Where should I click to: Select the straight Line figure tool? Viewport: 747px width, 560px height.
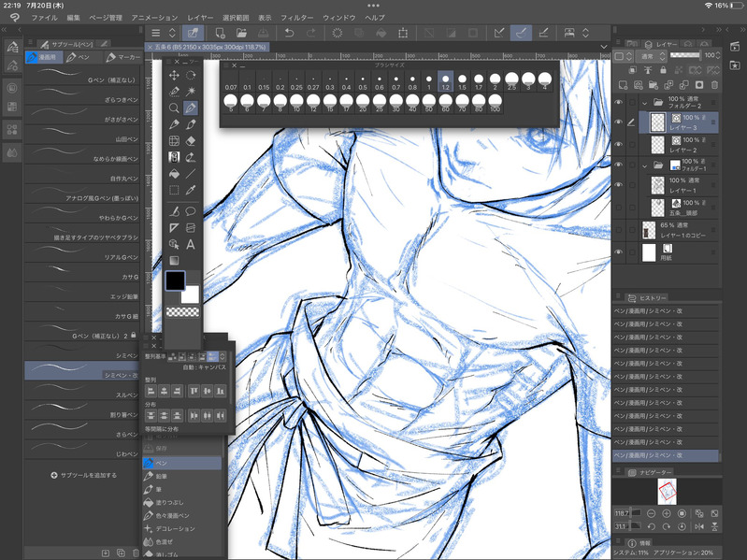click(191, 174)
